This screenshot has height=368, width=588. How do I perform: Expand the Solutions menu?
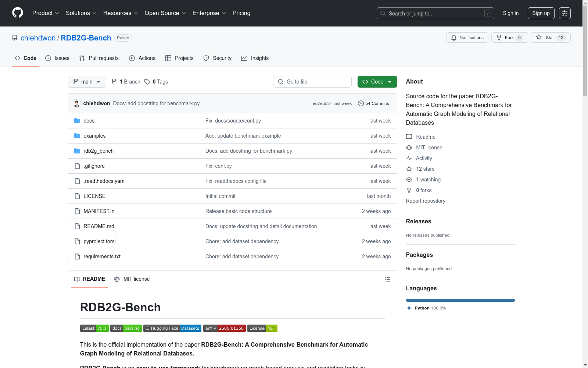[x=81, y=13]
